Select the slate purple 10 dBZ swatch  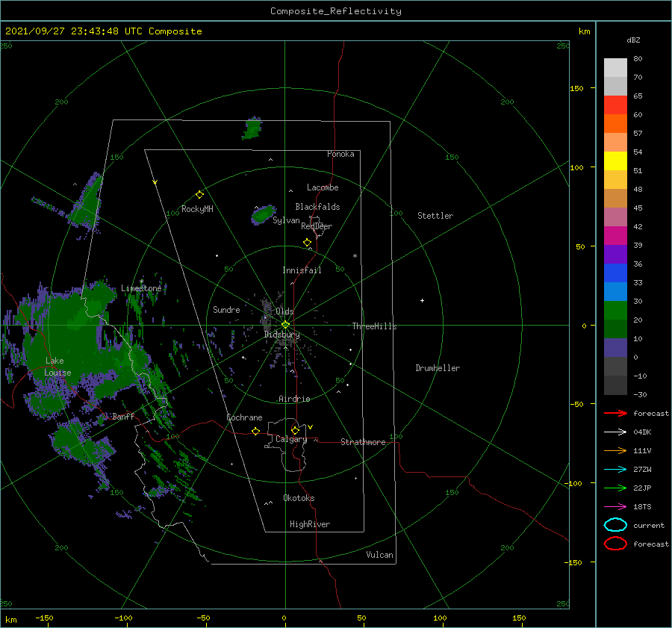(x=615, y=348)
